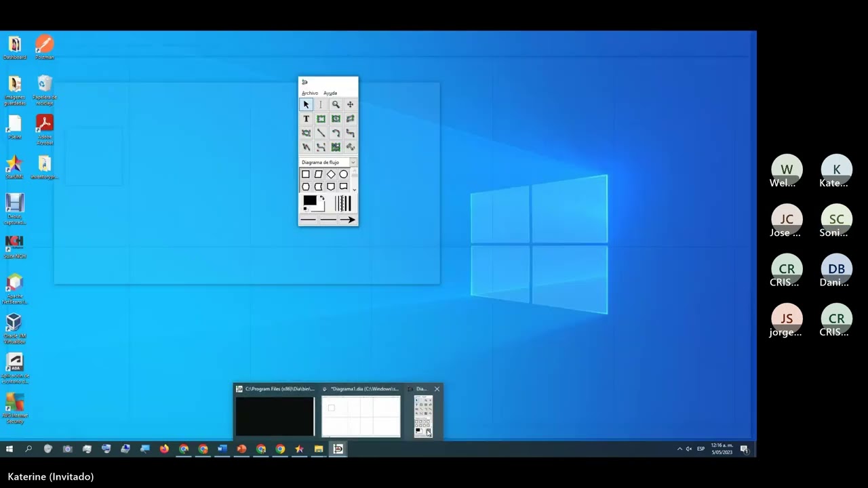
Task: Show hidden system tray icons chevron
Action: [679, 449]
